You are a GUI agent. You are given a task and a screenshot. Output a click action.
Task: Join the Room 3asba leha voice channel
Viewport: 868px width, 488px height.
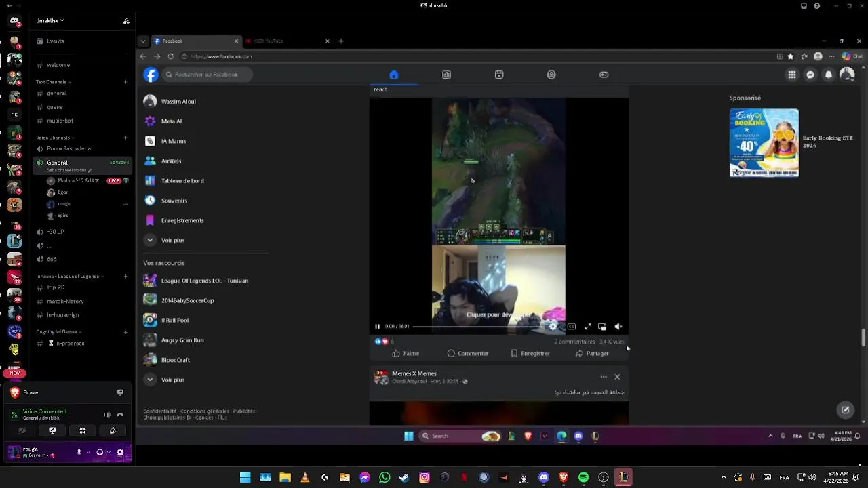click(68, 148)
